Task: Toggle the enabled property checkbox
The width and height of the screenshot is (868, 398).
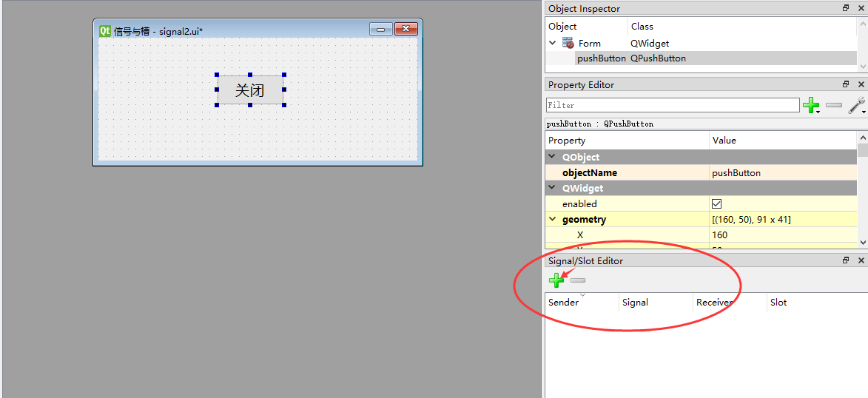Action: pyautogui.click(x=717, y=203)
